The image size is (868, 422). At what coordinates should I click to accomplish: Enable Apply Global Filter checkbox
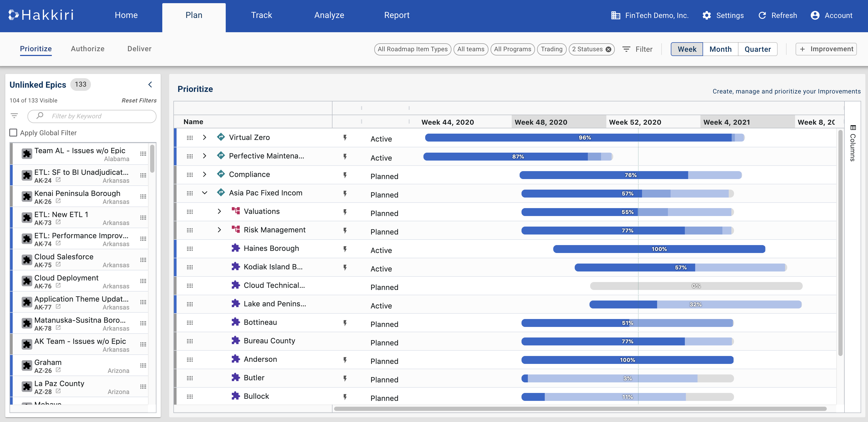coord(13,133)
